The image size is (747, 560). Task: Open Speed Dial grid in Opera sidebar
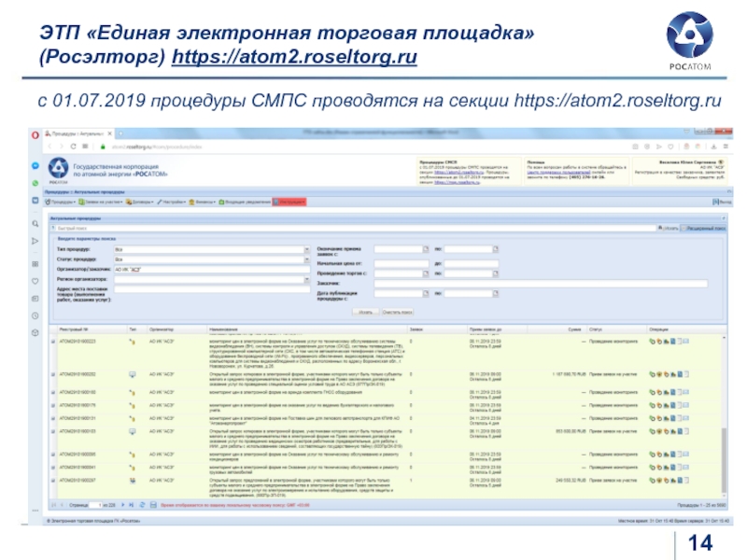click(x=35, y=264)
